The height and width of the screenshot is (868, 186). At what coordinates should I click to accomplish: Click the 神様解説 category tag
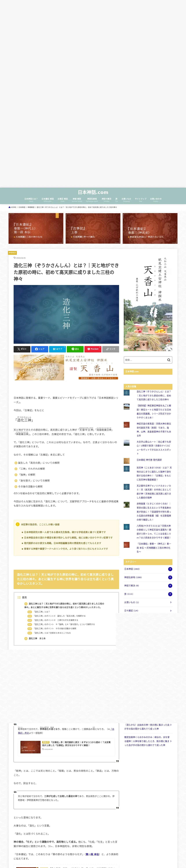tap(12, 252)
